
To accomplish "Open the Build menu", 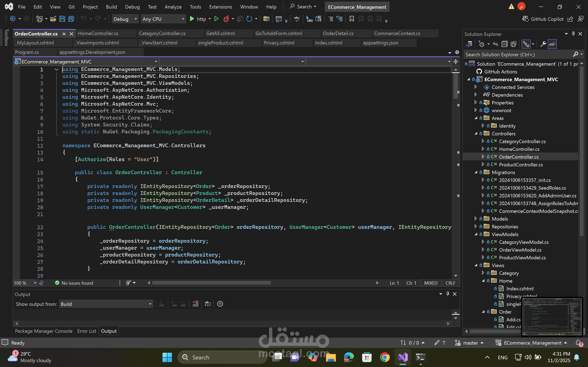I will (x=111, y=7).
